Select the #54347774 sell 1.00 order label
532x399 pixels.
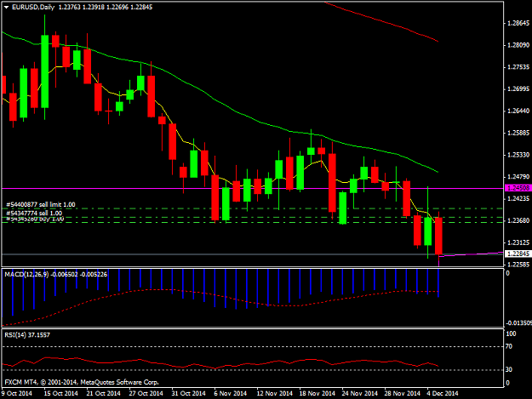click(34, 213)
